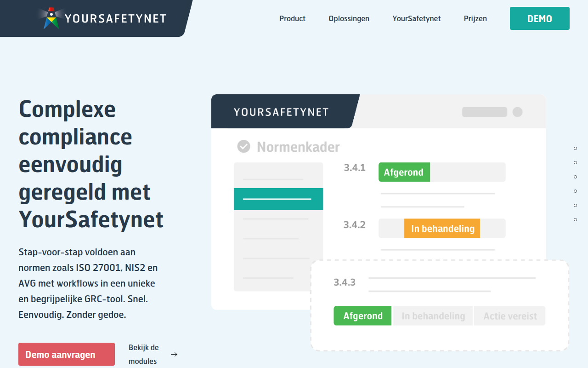Select the fourth page navigation dot
This screenshot has height=368, width=588.
click(x=575, y=191)
